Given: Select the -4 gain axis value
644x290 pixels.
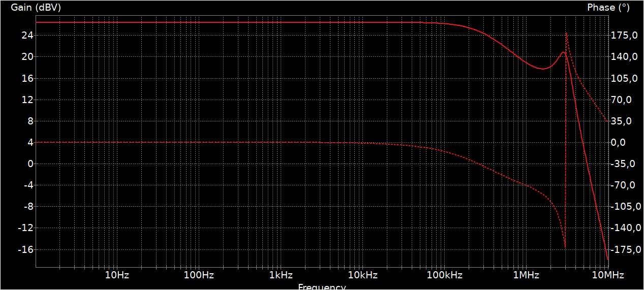Looking at the screenshot, I should tap(28, 185).
